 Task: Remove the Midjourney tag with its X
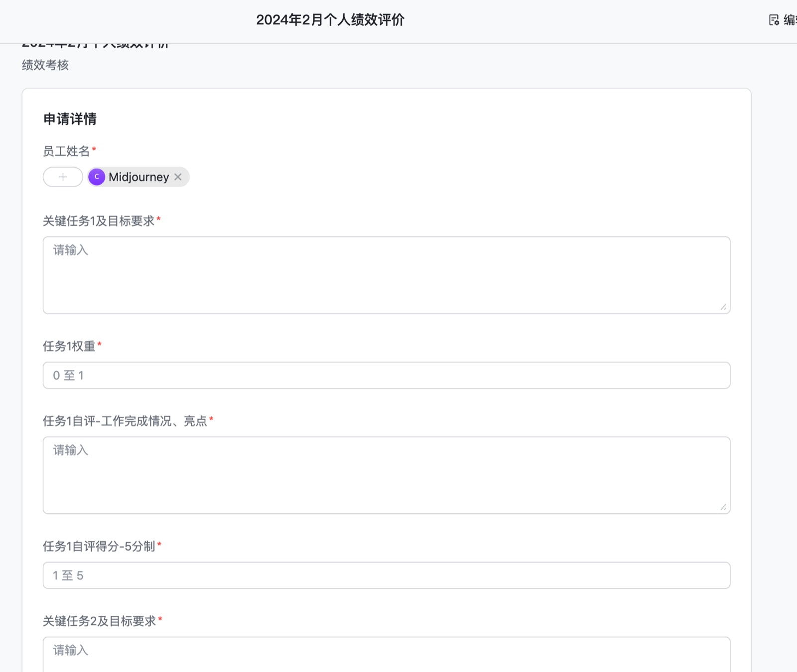point(178,177)
